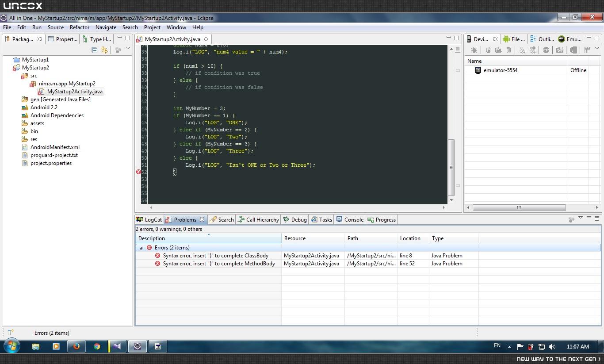The image size is (604, 364).
Task: Open the Console tab
Action: 350,219
